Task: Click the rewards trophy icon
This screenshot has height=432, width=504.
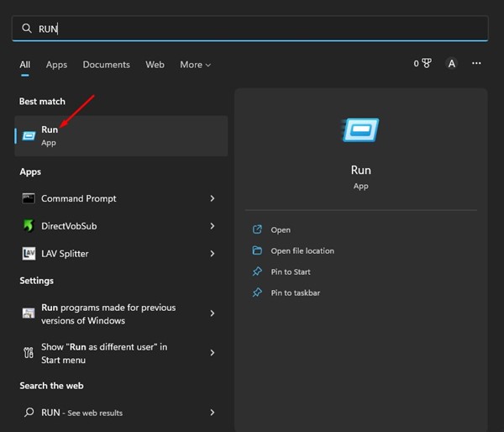Action: (x=426, y=64)
